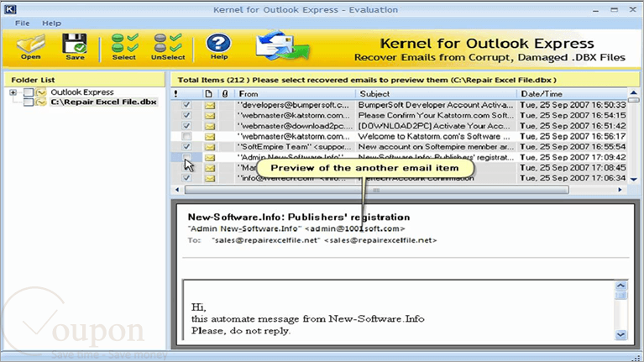Click envelope icon of DOWNLOAD2PC Activate row
The height and width of the screenshot is (362, 644).
(210, 126)
